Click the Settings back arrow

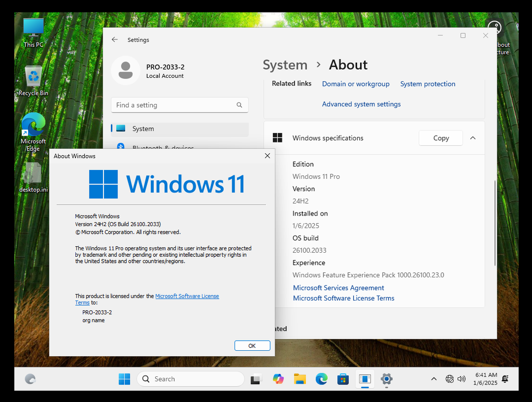pos(115,40)
